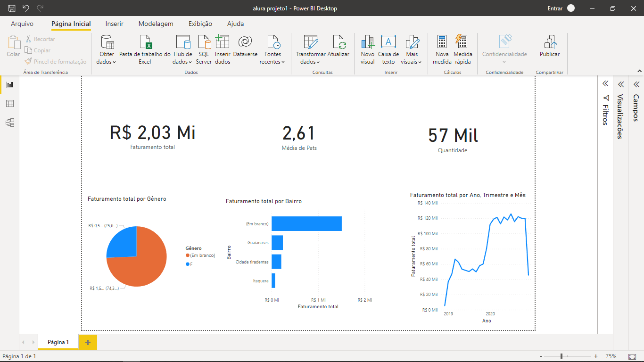644x362 pixels.
Task: Click the Redo arrow in title bar
Action: [41, 8]
